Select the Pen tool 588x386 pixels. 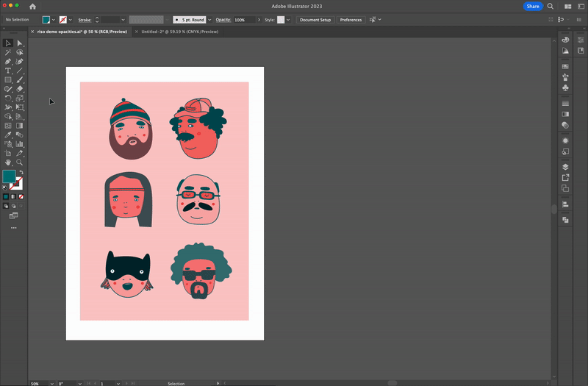[x=8, y=62]
